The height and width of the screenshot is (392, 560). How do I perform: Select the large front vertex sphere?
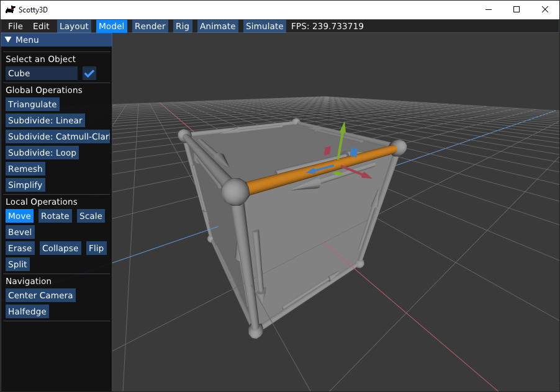click(235, 191)
